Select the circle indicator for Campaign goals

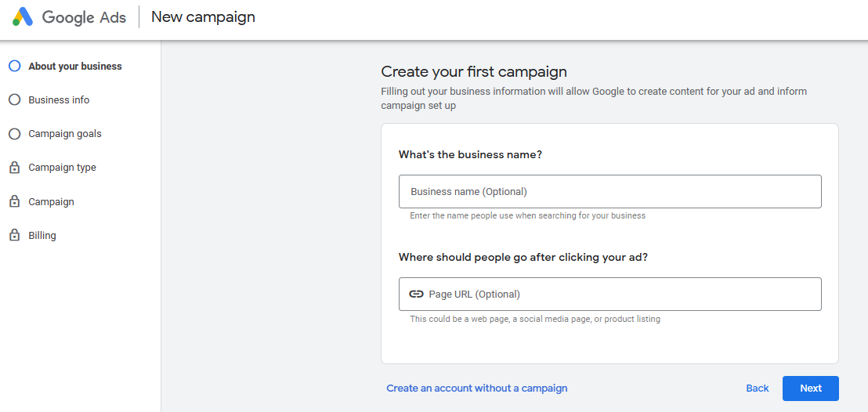pyautogui.click(x=14, y=134)
